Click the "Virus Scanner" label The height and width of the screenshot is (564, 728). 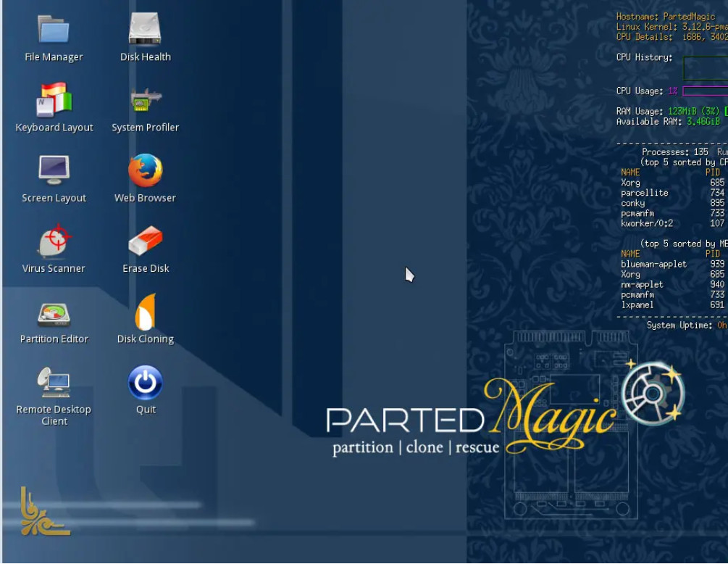point(54,268)
